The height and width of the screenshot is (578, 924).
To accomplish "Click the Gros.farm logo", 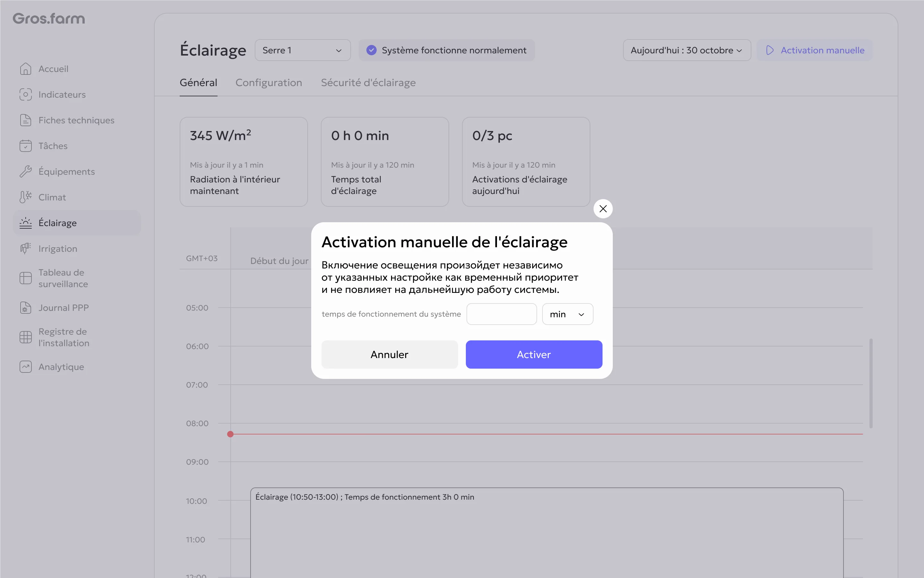I will [49, 19].
